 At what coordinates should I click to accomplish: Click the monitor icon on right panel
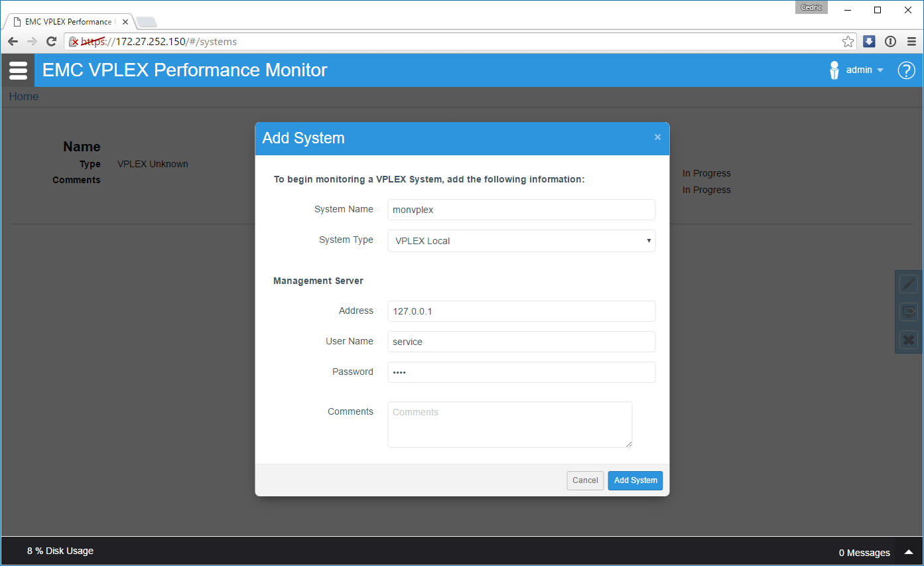point(908,313)
